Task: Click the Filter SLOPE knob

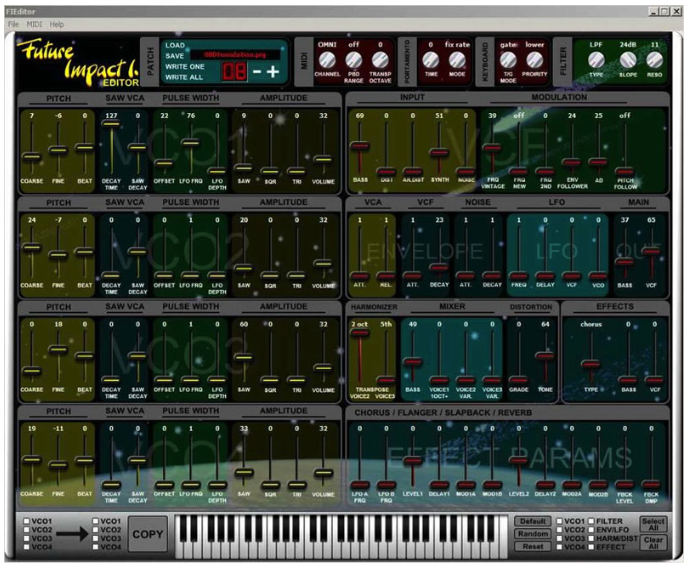Action: pyautogui.click(x=628, y=59)
